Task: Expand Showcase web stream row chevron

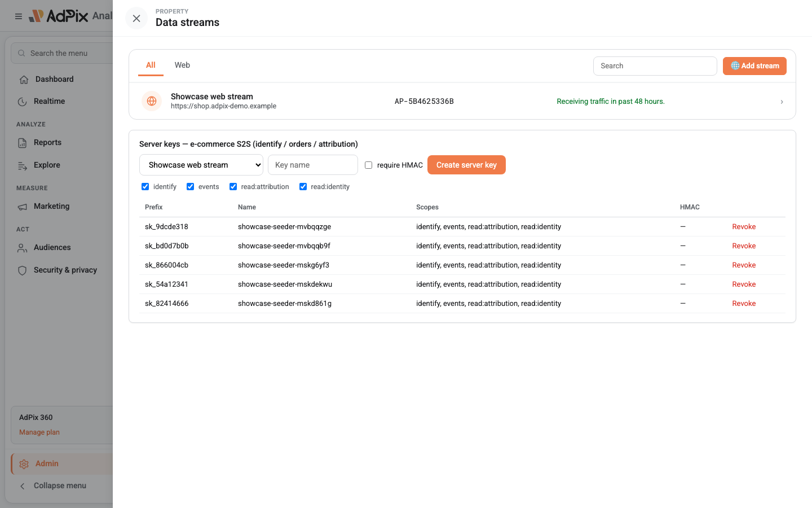Action: coord(782,102)
